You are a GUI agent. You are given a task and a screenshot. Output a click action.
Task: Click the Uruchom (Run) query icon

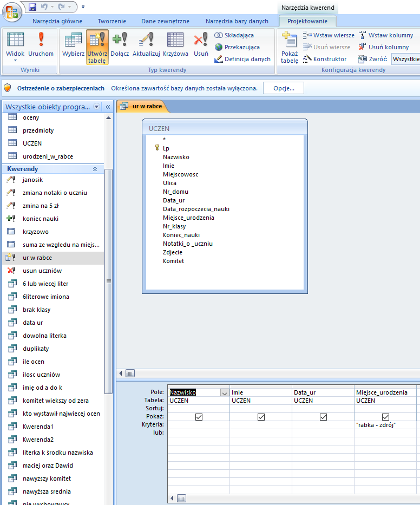tap(41, 45)
